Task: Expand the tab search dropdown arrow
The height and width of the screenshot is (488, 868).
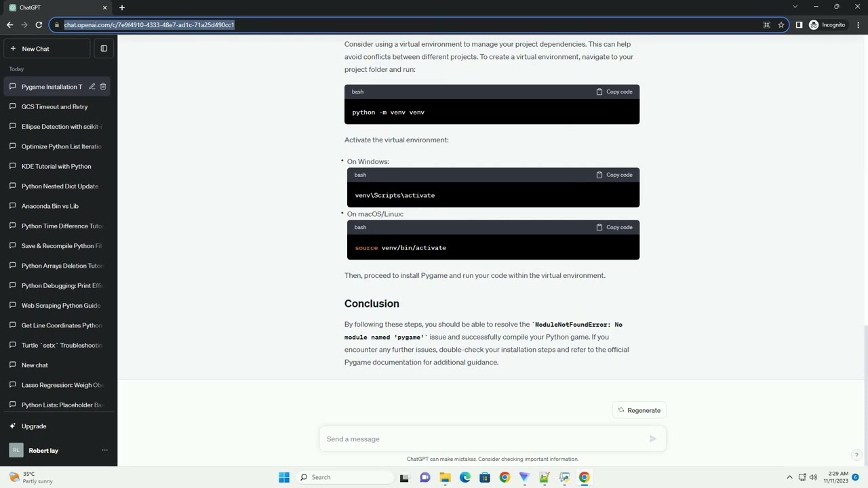Action: [x=795, y=7]
